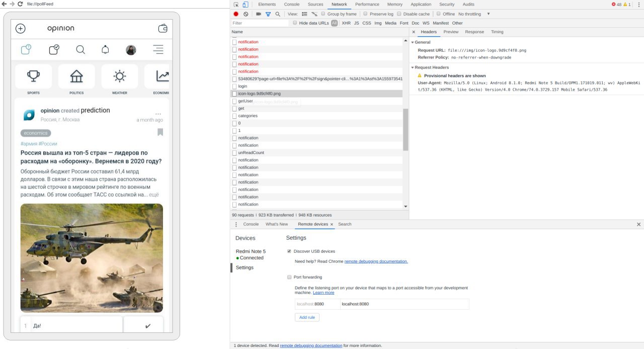Open the Learn more link
The height and width of the screenshot is (349, 644).
tap(324, 293)
